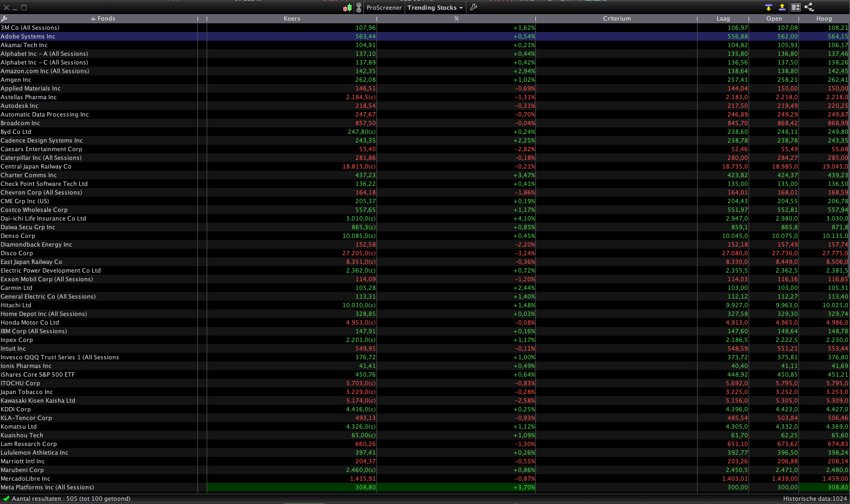The width and height of the screenshot is (850, 504).
Task: Open the ProScreener settings wrench
Action: 474,7
